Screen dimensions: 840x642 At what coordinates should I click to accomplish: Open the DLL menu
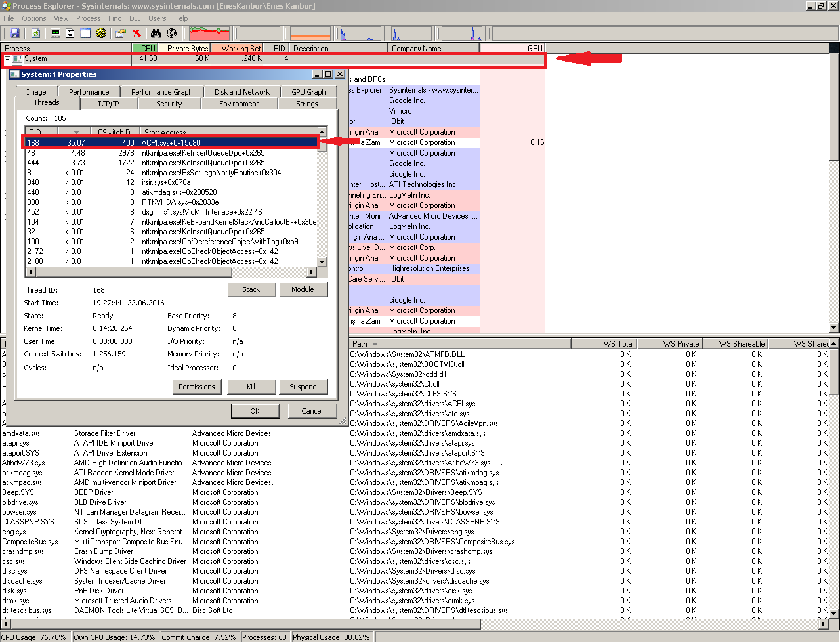click(x=135, y=18)
